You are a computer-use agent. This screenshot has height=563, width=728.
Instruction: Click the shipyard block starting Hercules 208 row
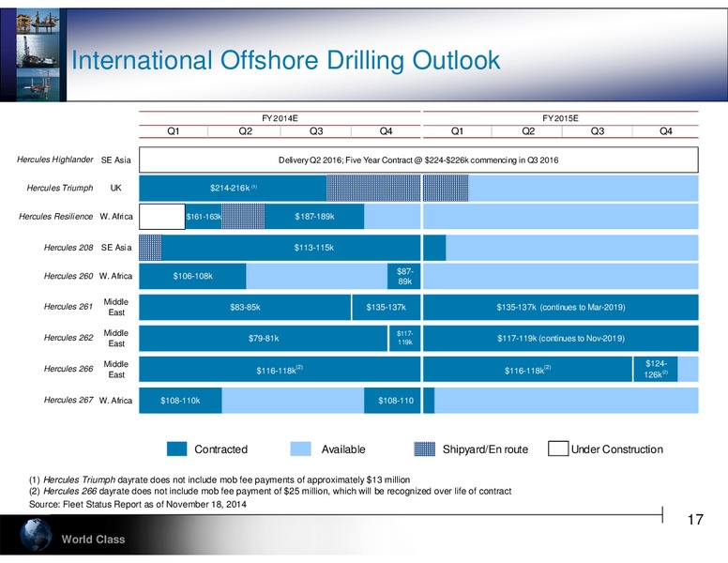coord(150,248)
